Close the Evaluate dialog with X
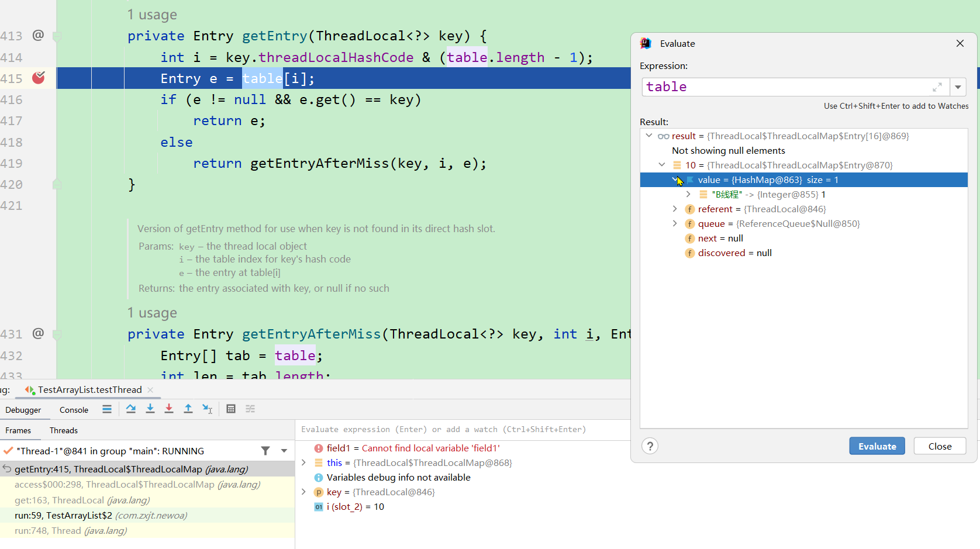 (x=960, y=43)
